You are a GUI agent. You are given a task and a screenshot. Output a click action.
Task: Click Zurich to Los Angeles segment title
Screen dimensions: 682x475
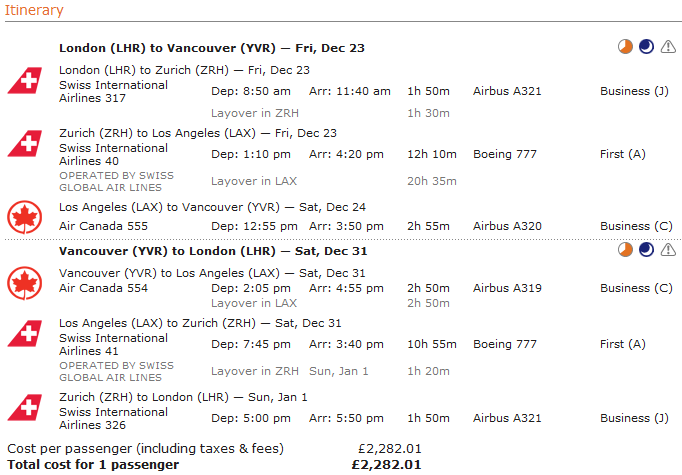click(x=198, y=133)
